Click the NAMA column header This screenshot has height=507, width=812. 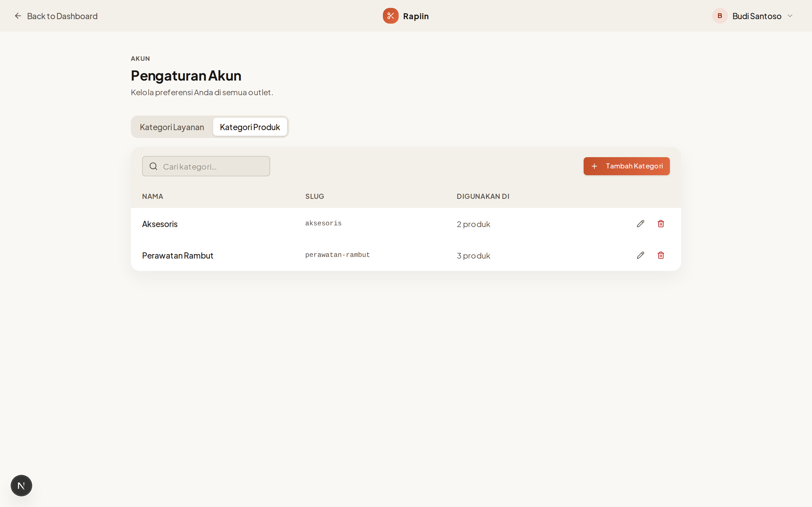[152, 197]
